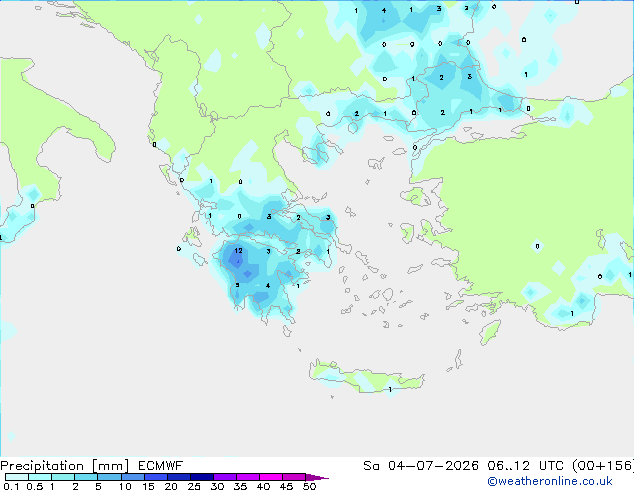Click the 15–20 mm legend swatch
The height and width of the screenshot is (490, 634).
tap(155, 477)
